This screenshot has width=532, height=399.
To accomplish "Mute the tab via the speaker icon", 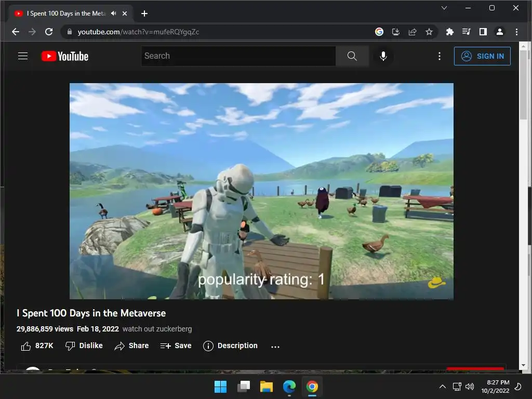I will coord(114,13).
